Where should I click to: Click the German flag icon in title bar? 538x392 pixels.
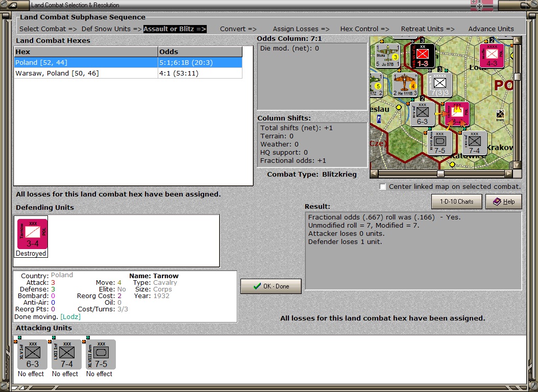482,5
